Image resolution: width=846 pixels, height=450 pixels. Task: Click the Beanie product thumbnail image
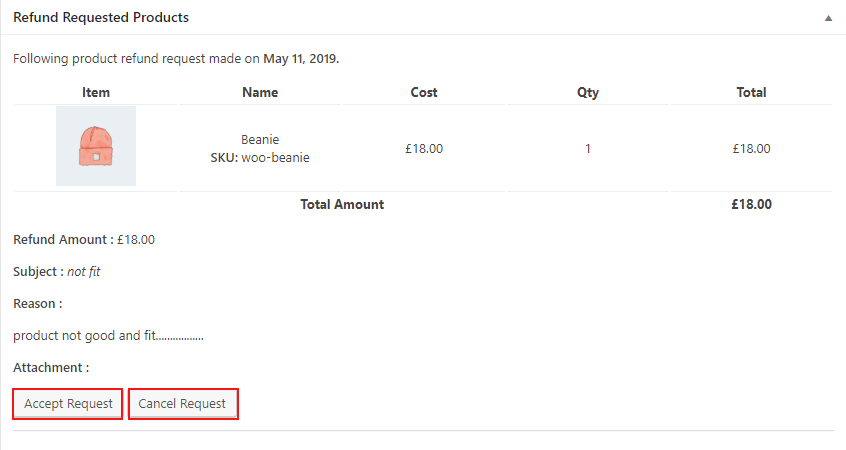click(x=96, y=147)
